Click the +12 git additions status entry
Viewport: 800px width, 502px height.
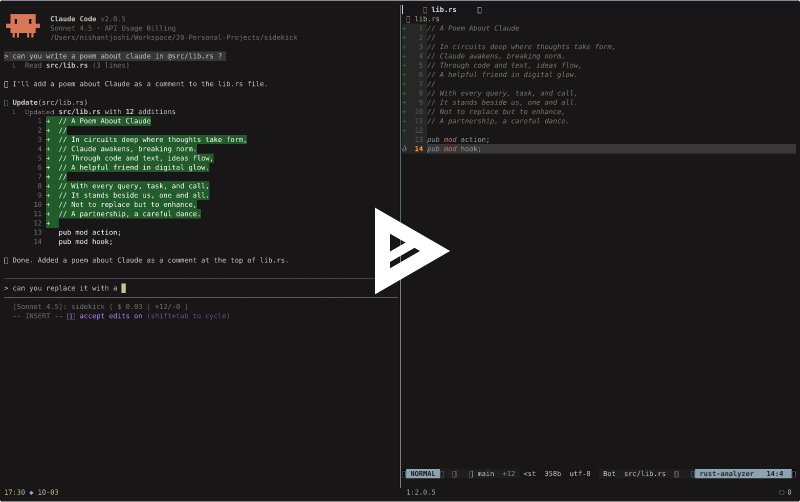tap(508, 474)
